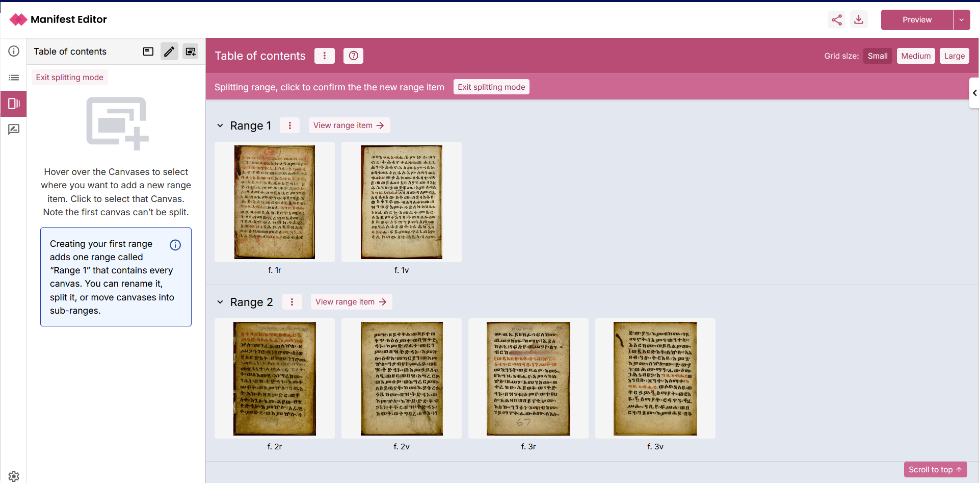
Task: Open the annotations sidebar icon
Action: 14,130
